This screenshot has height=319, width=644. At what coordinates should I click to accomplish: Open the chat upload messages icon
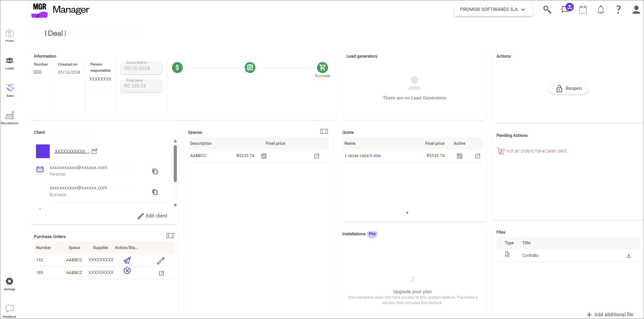pos(567,9)
